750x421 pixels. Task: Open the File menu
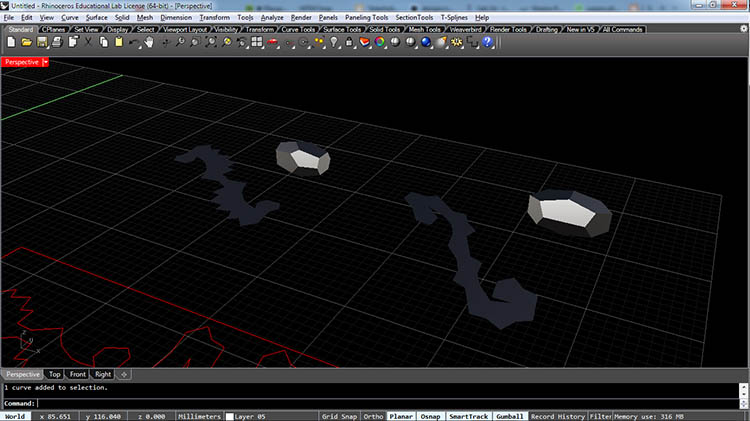point(9,18)
